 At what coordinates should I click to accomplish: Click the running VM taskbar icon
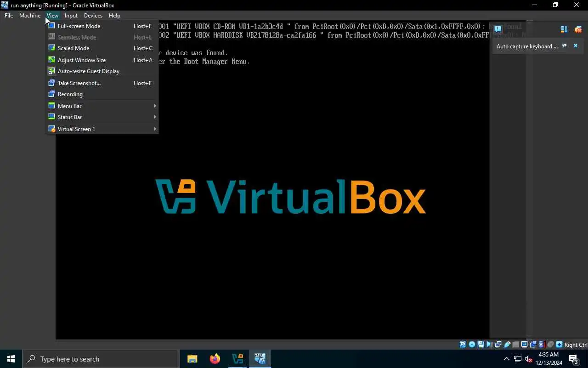coord(260,359)
